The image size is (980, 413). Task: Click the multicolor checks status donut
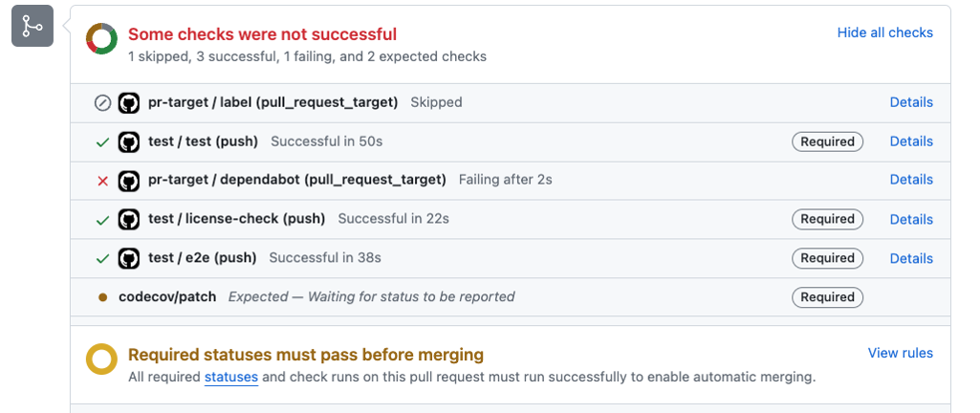tap(102, 39)
